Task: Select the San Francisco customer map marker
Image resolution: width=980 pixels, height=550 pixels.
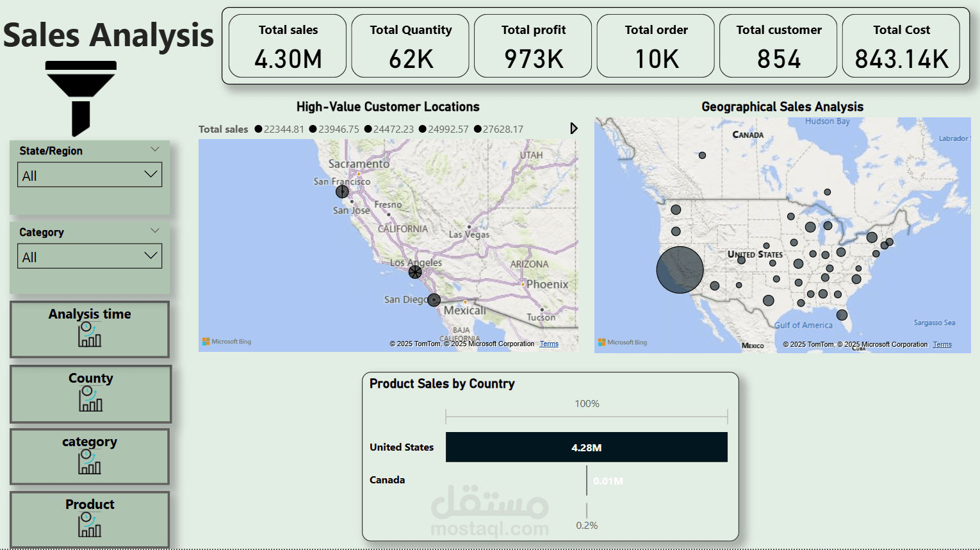Action: coord(342,192)
